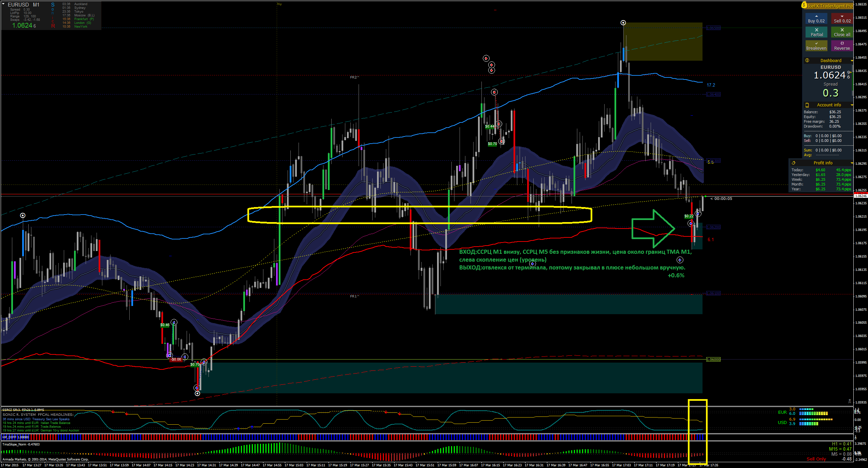868x468 pixels.
Task: Click the Armada Markets MetaQuotes copyright text
Action: point(46,459)
